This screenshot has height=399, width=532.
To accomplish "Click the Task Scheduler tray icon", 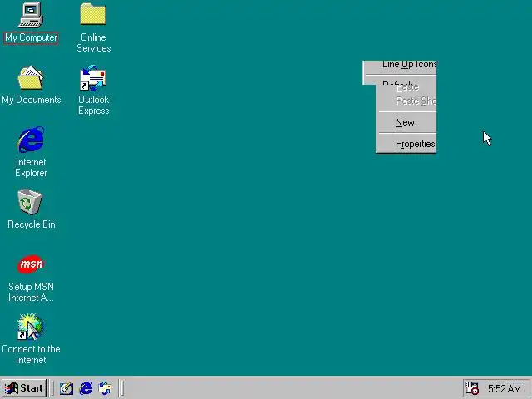I will pos(471,388).
